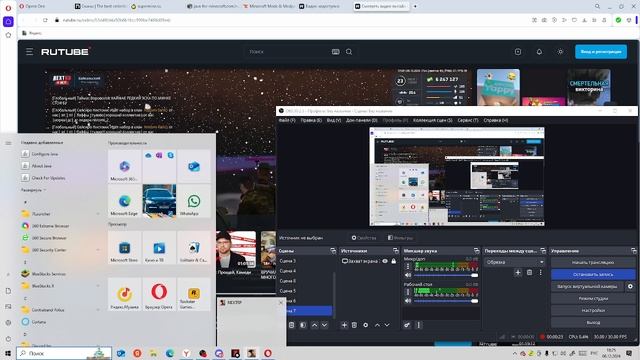Remove selected scene with trash icon
The height and width of the screenshot is (360, 640).
click(x=291, y=325)
